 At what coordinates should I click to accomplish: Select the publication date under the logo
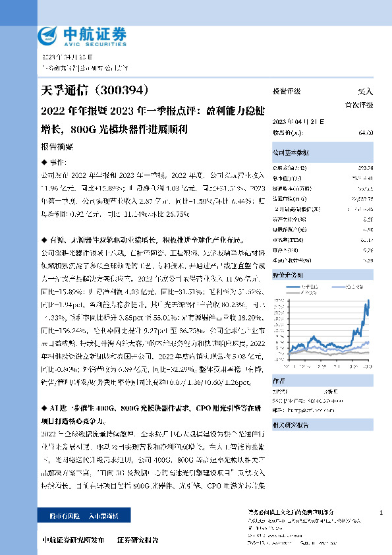point(67,57)
